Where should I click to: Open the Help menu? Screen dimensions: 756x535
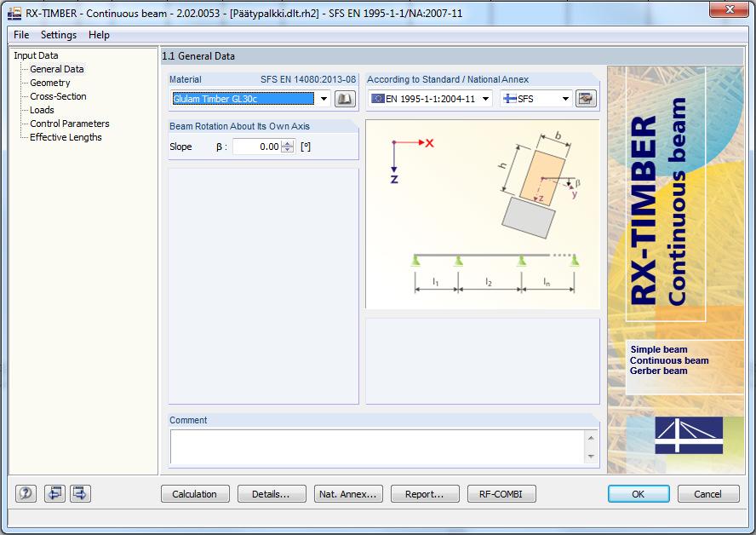pos(99,35)
